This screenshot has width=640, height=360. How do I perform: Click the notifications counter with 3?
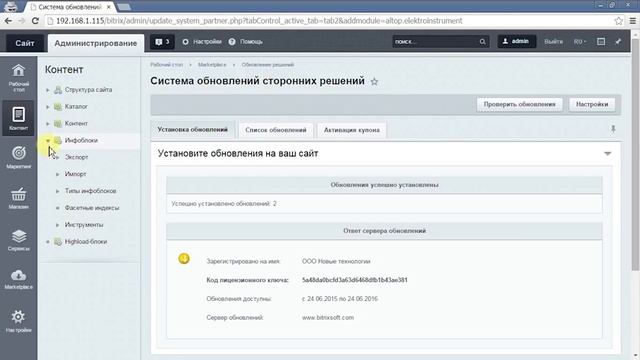(162, 42)
